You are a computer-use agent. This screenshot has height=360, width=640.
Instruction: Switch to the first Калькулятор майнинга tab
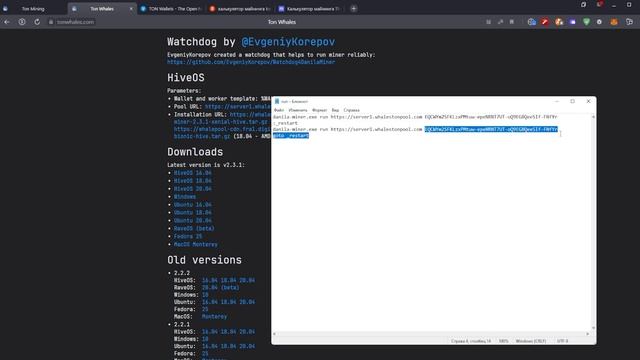[240, 9]
